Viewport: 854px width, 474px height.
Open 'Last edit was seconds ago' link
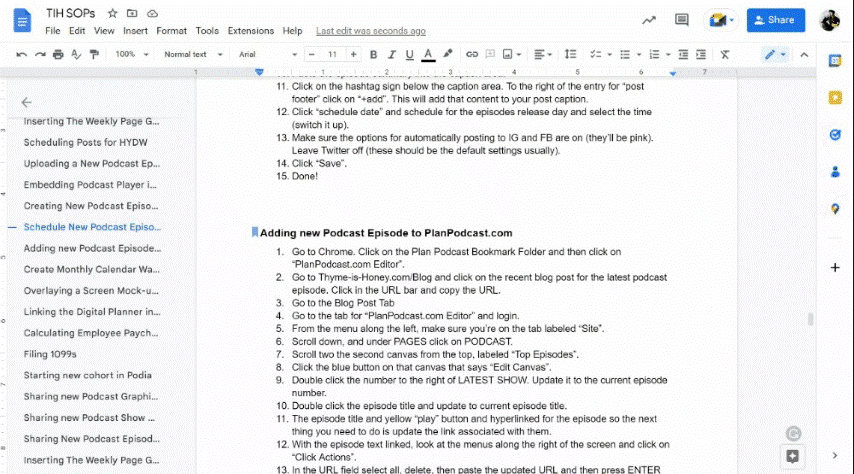[370, 31]
